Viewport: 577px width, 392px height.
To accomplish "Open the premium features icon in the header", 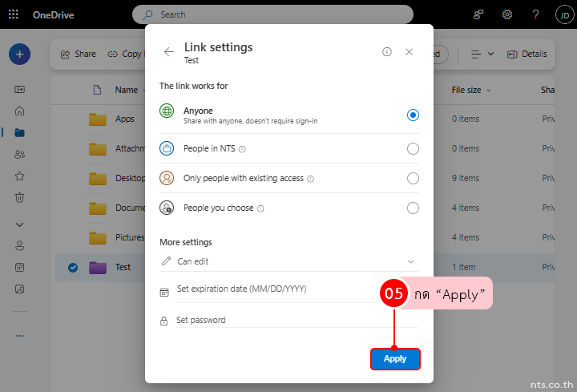I will (478, 14).
